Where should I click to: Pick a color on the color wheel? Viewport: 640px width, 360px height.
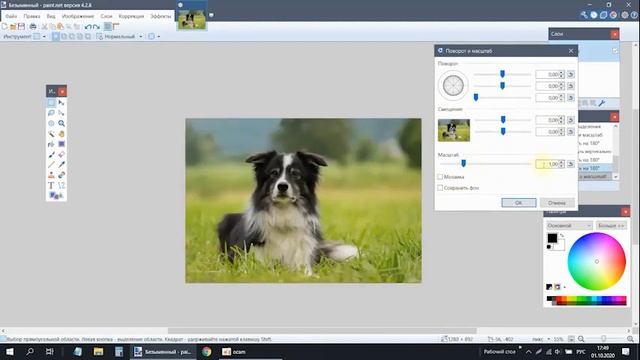[x=597, y=261]
